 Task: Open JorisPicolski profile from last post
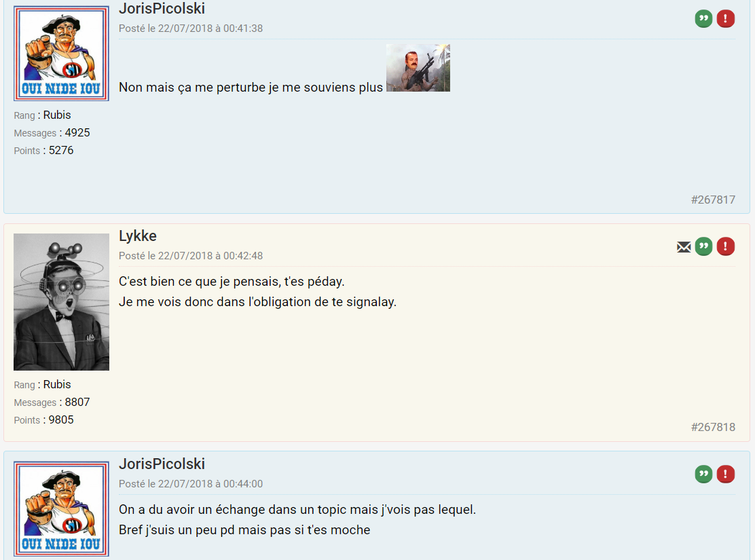click(x=162, y=464)
